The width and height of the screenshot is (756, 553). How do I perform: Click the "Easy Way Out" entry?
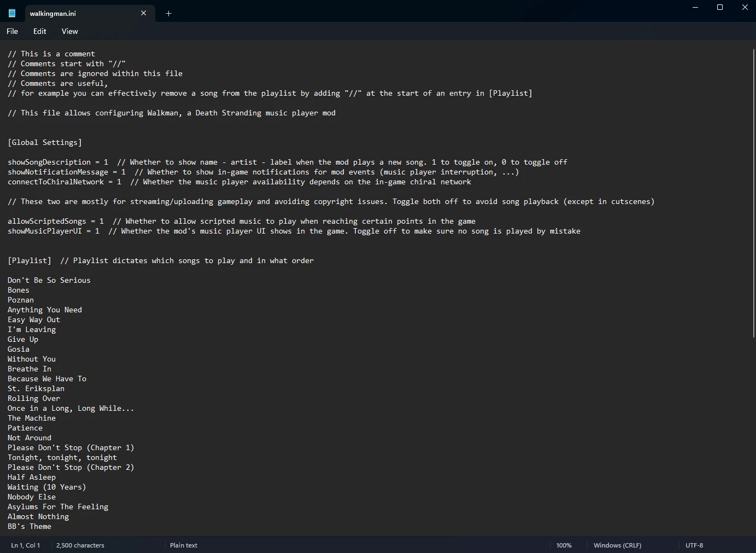[34, 319]
